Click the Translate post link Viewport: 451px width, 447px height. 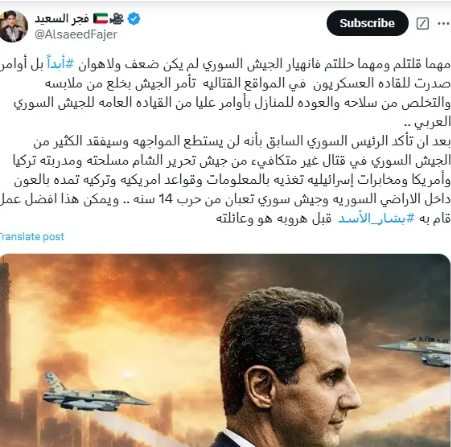(32, 236)
